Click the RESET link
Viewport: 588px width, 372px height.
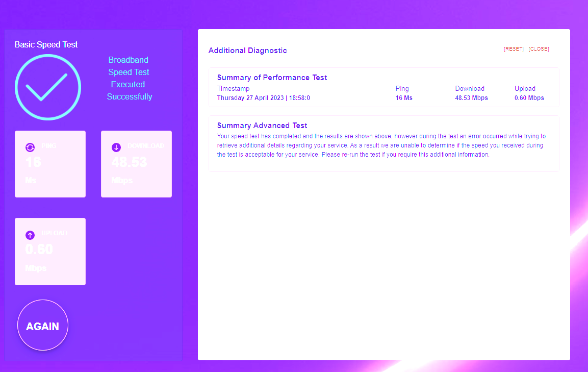pyautogui.click(x=514, y=49)
